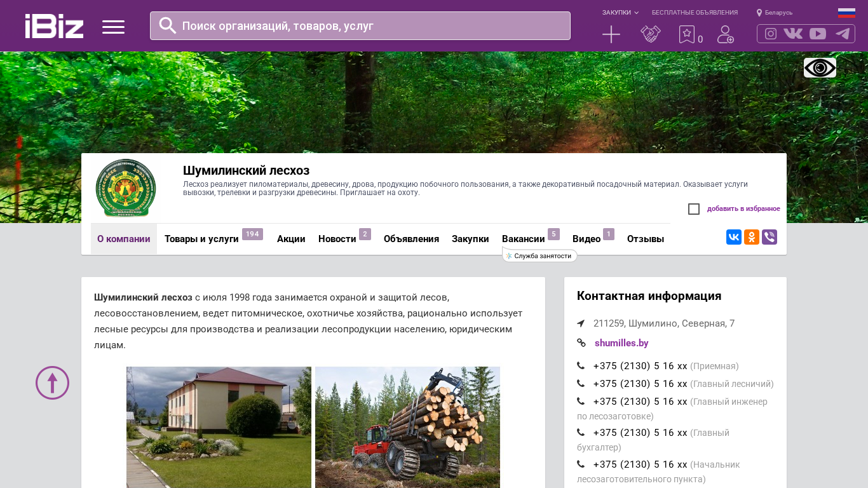
Task: Share via VK blue button
Action: 734,237
